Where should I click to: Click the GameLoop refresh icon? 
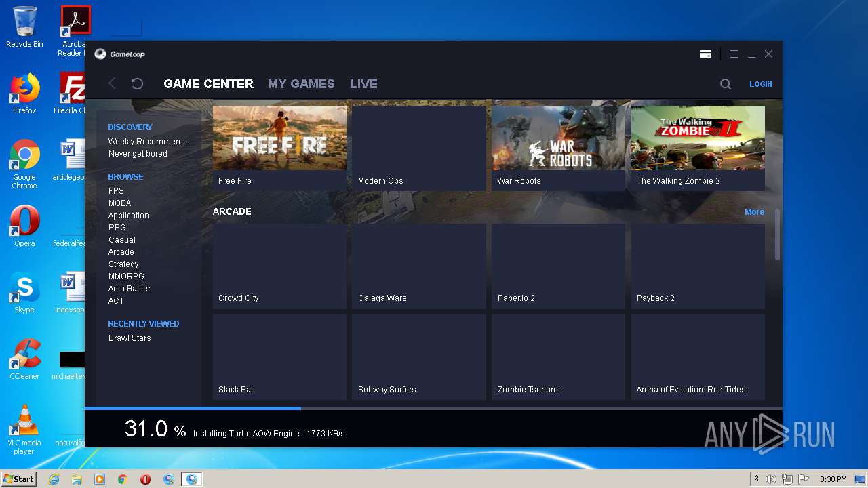pyautogui.click(x=137, y=83)
